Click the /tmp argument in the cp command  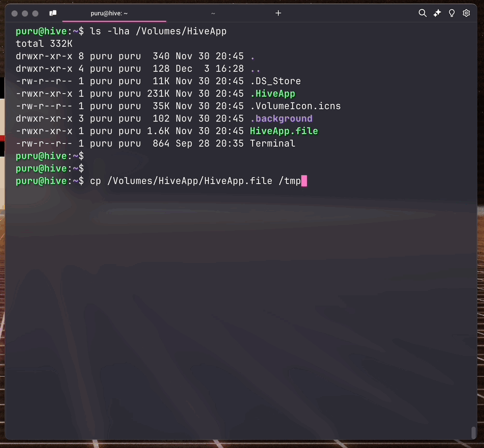[x=290, y=181]
